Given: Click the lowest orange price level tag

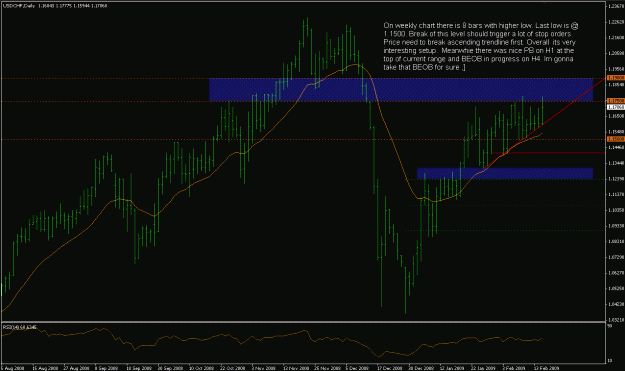Looking at the screenshot, I should pyautogui.click(x=615, y=139).
